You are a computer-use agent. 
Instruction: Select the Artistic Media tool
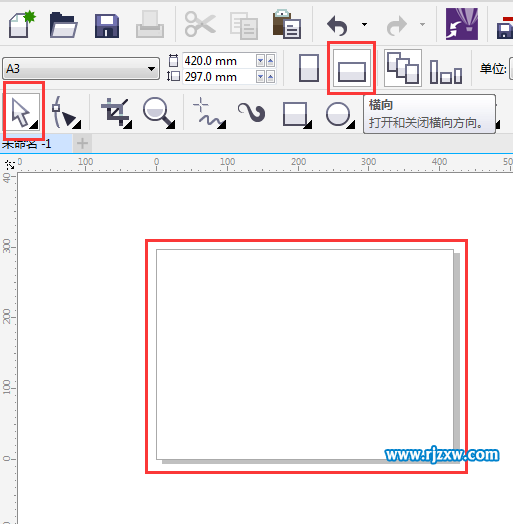(x=251, y=112)
